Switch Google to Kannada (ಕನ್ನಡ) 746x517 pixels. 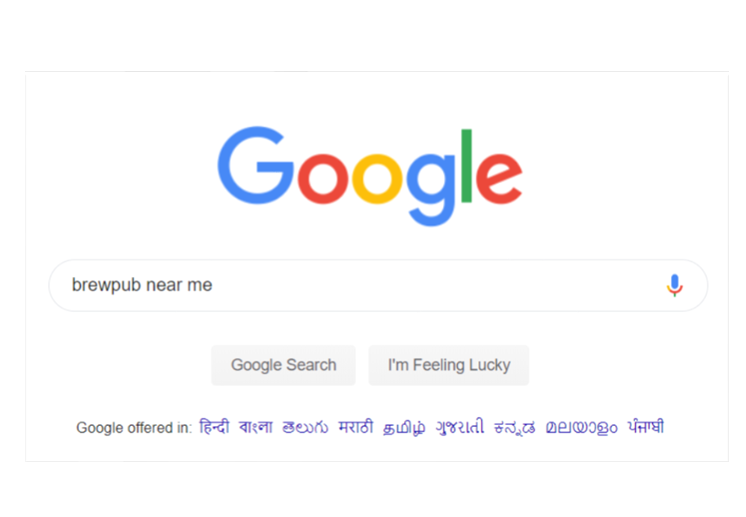(514, 427)
